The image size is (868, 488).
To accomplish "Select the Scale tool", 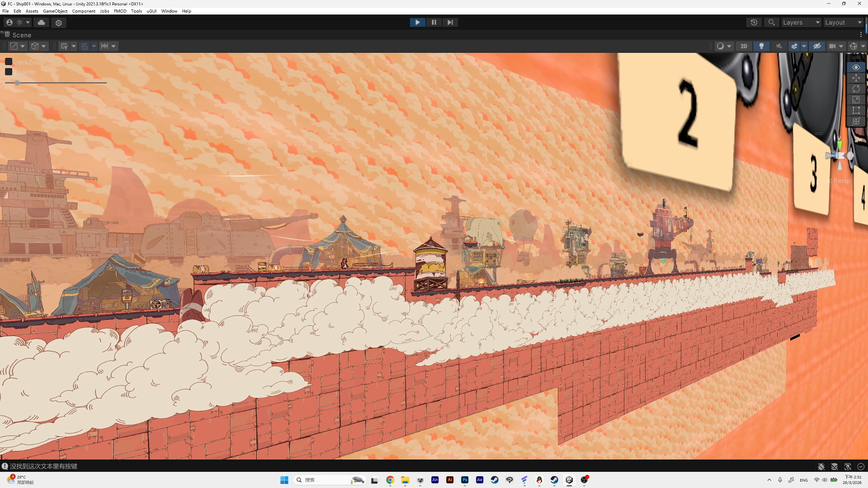I will coord(856,100).
